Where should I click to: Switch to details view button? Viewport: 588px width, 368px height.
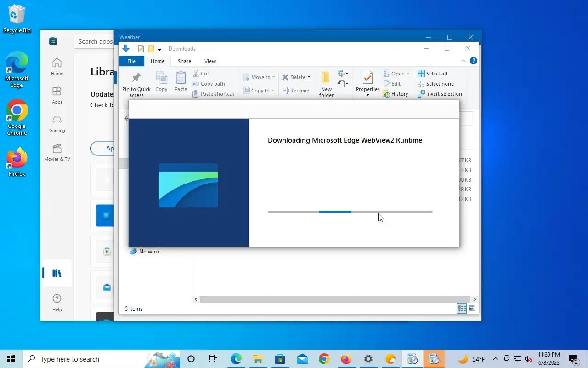tap(462, 308)
